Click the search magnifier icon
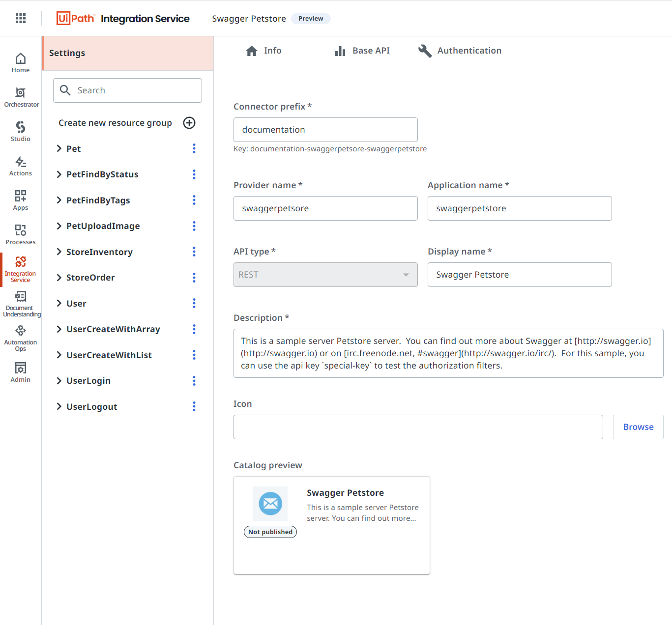 [x=65, y=90]
